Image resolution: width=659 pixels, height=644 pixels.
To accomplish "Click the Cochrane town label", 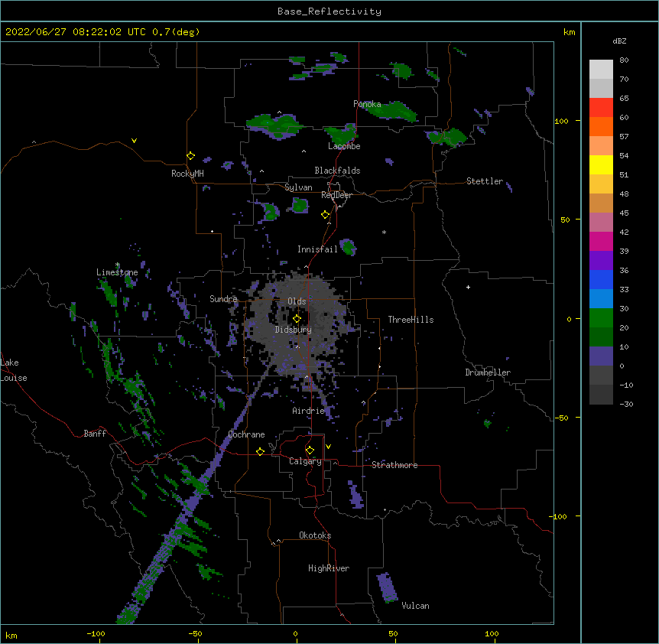I will (246, 434).
